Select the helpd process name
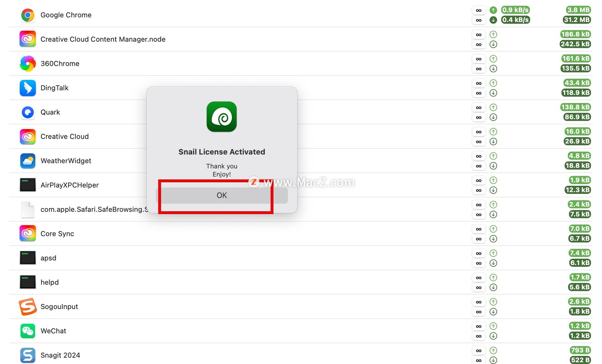Image resolution: width=602 pixels, height=364 pixels. [50, 282]
